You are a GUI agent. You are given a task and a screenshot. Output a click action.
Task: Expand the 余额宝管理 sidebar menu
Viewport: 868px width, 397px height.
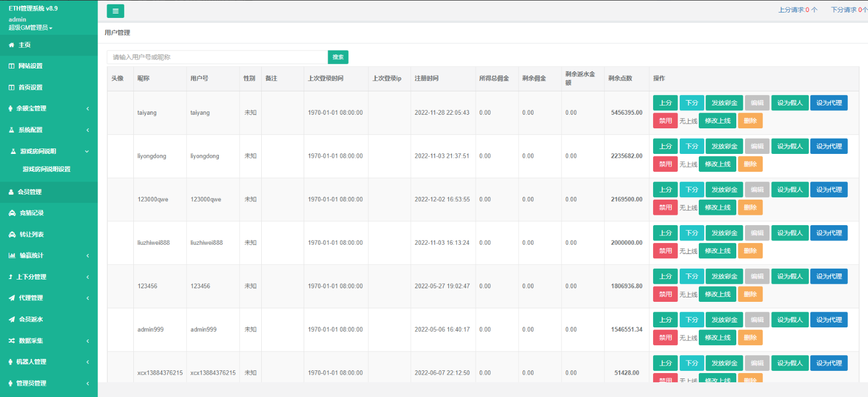48,109
